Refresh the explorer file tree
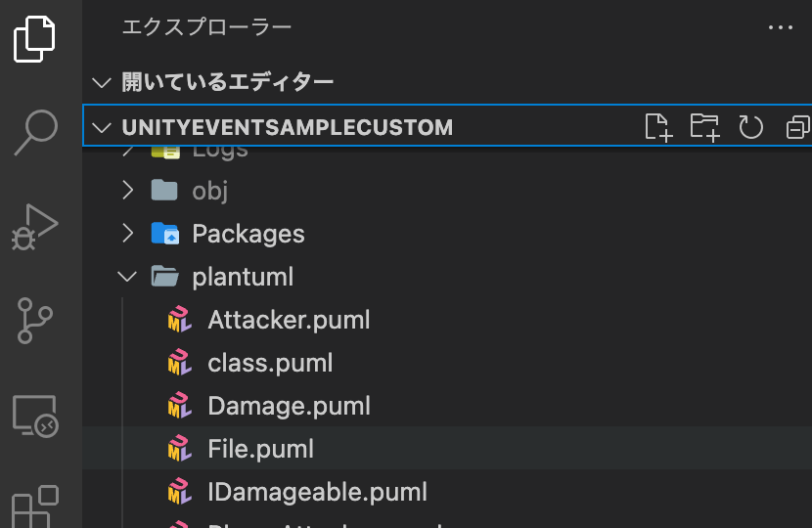The width and height of the screenshot is (812, 528). (750, 127)
